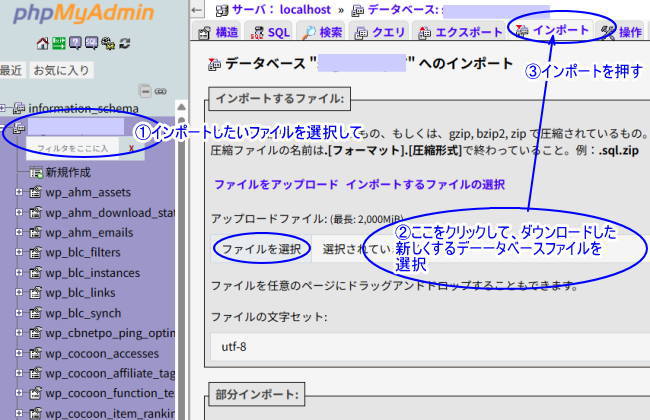650x420 pixels.
Task: Expand the wp_cocoon_accesses table node
Action: 19,353
